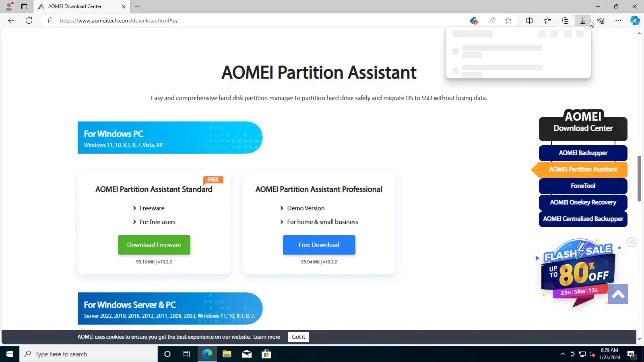Launch Copilot sidebar icon
644x362 pixels.
tap(635, 21)
